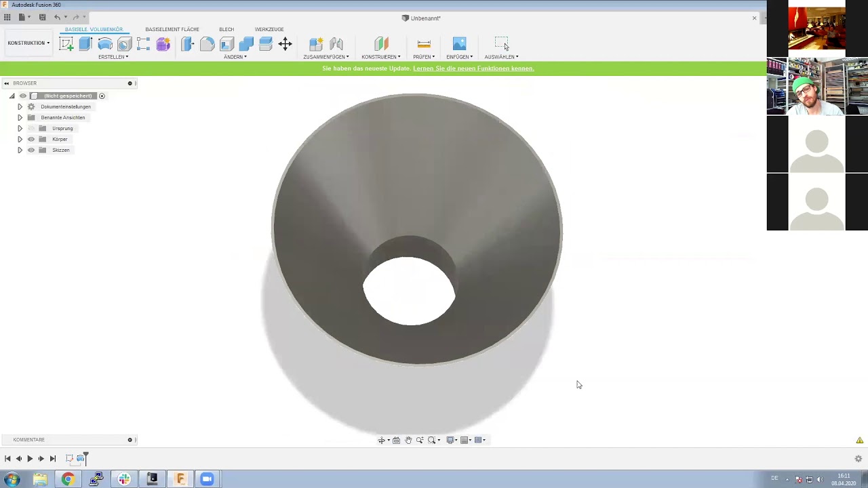Screen dimensions: 868x488
Task: Activate the Pan hand tool
Action: (408, 440)
